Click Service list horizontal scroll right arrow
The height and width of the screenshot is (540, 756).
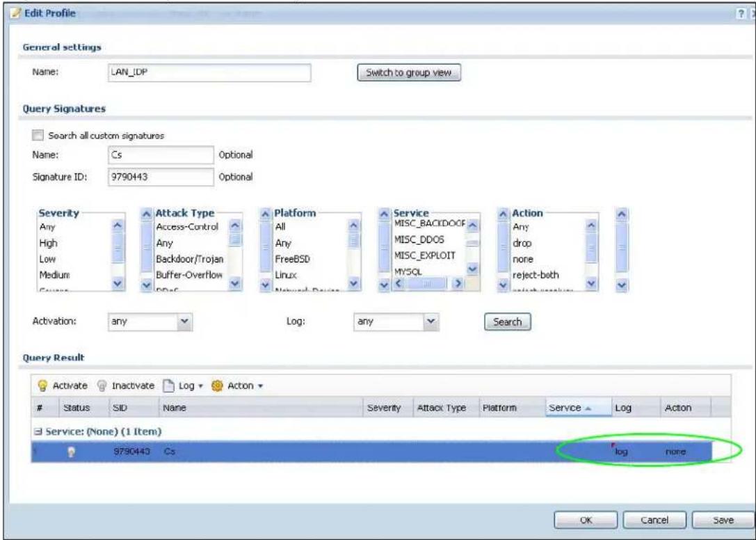click(458, 283)
